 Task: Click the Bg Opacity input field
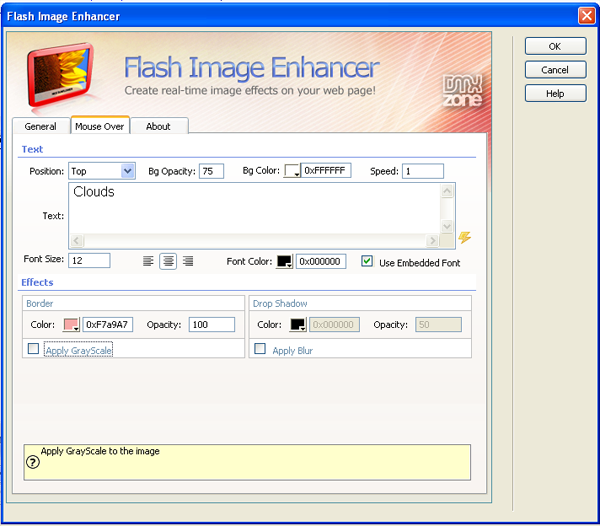pos(211,171)
